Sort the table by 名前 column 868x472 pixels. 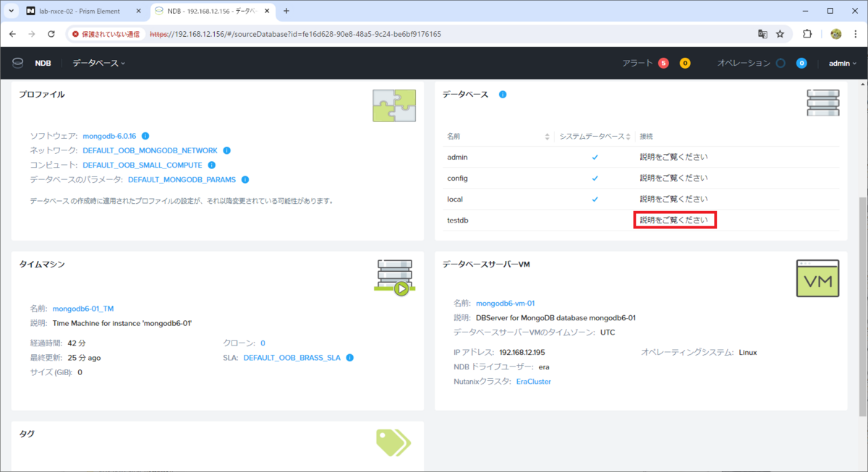[x=498, y=136]
